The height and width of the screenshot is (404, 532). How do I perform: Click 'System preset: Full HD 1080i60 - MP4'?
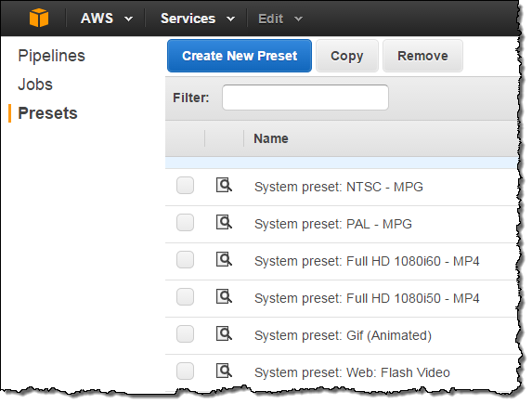pos(367,261)
